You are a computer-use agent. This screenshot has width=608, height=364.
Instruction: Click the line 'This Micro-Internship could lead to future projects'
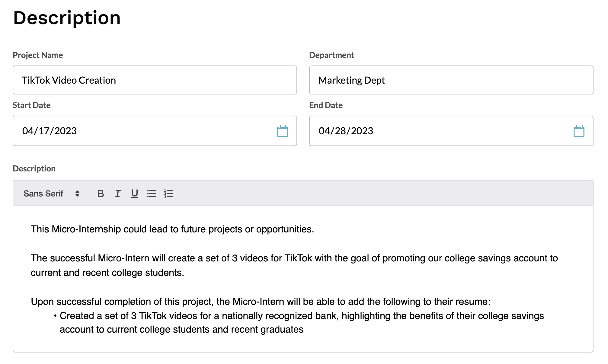(x=172, y=229)
